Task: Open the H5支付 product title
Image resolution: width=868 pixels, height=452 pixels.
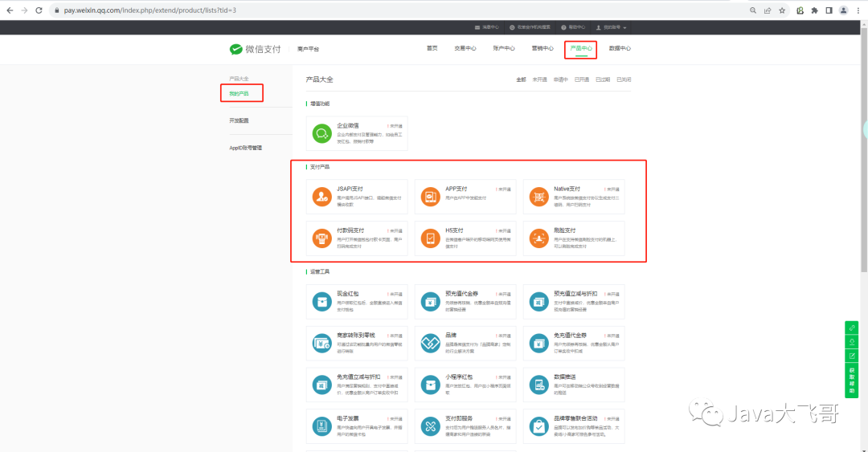Action: click(x=454, y=230)
